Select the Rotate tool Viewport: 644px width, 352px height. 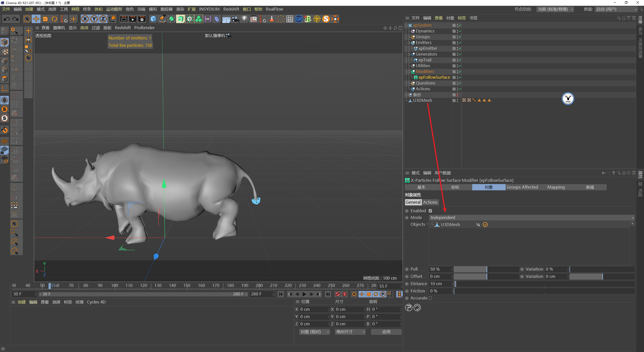(x=54, y=19)
